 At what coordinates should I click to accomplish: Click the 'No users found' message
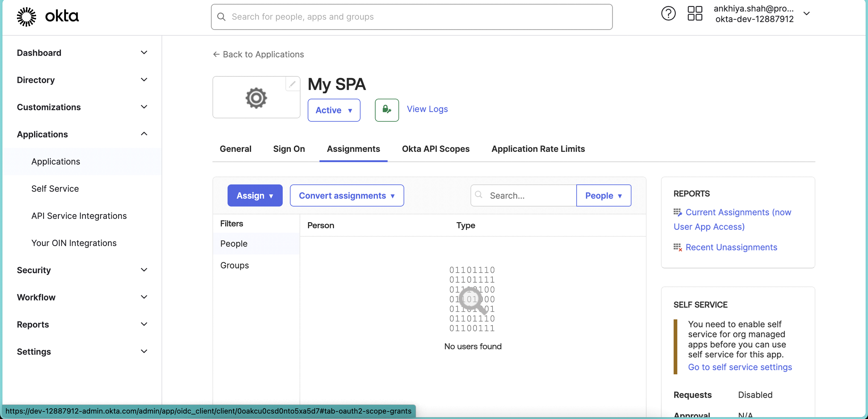click(x=472, y=346)
